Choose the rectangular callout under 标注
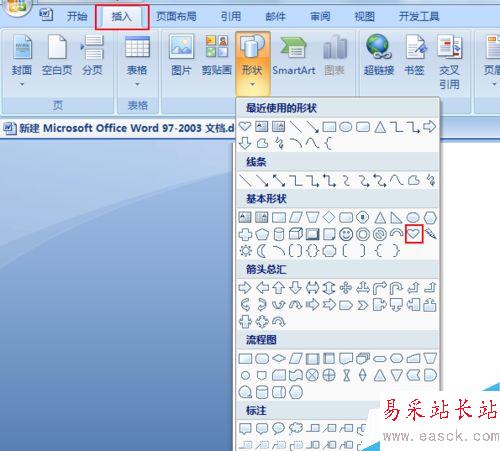 [x=245, y=428]
